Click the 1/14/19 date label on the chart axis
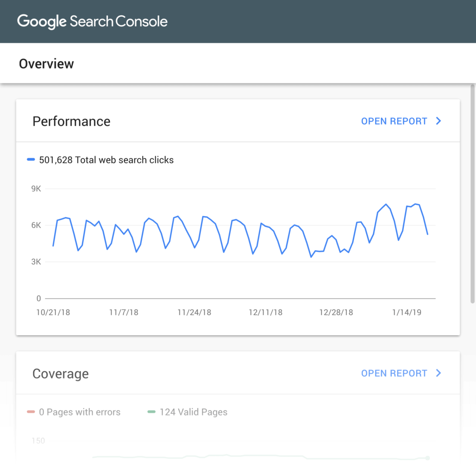This screenshot has height=476, width=476. (407, 312)
